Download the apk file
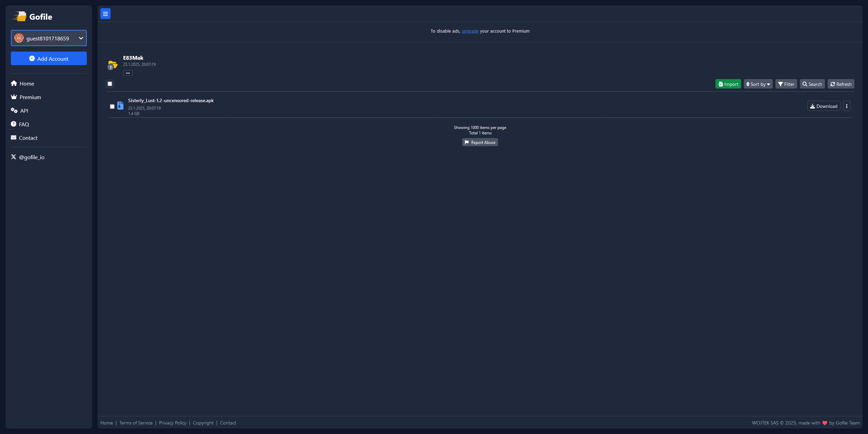Image resolution: width=868 pixels, height=434 pixels. [824, 106]
